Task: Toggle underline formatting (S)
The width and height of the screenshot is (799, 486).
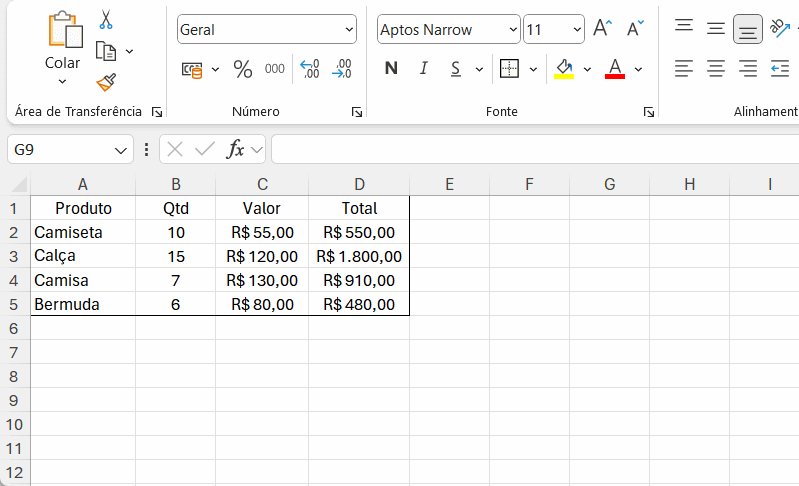Action: (x=455, y=69)
